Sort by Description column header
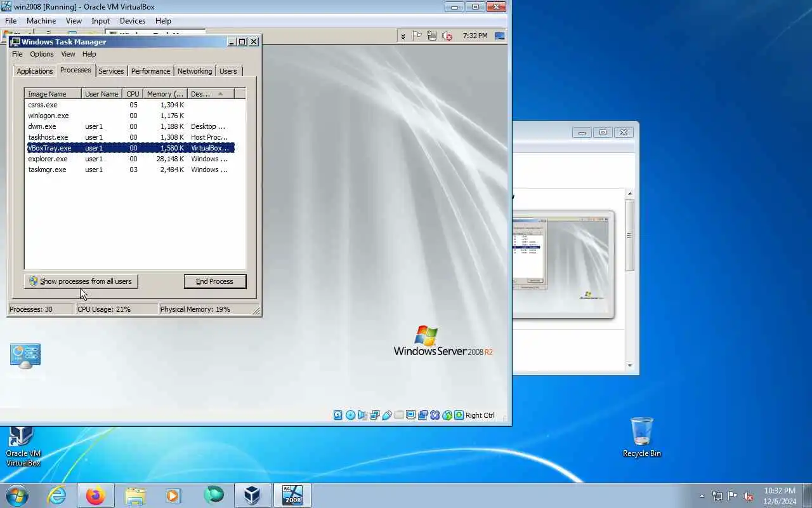This screenshot has height=508, width=812. tap(211, 94)
